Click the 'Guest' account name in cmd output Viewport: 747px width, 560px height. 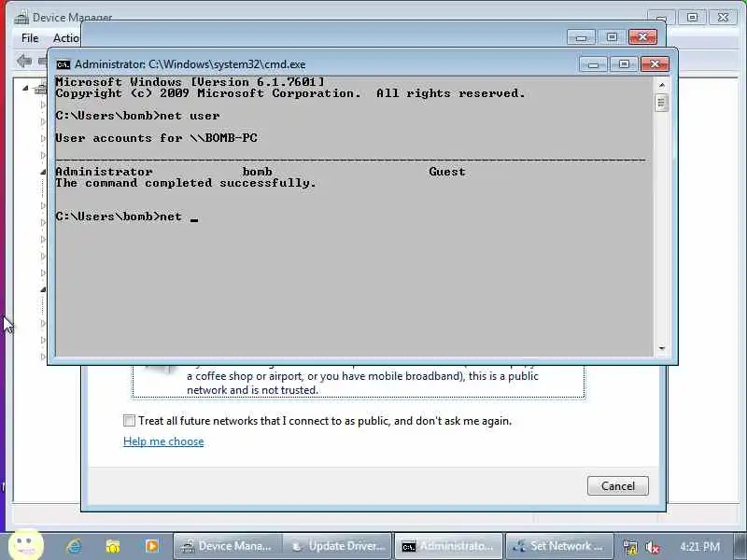pyautogui.click(x=447, y=172)
